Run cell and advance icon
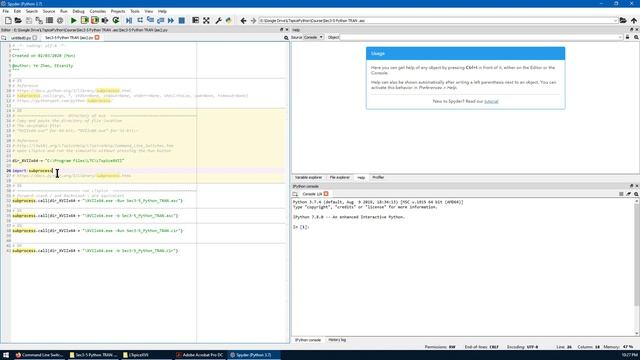Screen dimensions: 640x360 (x=95, y=20)
